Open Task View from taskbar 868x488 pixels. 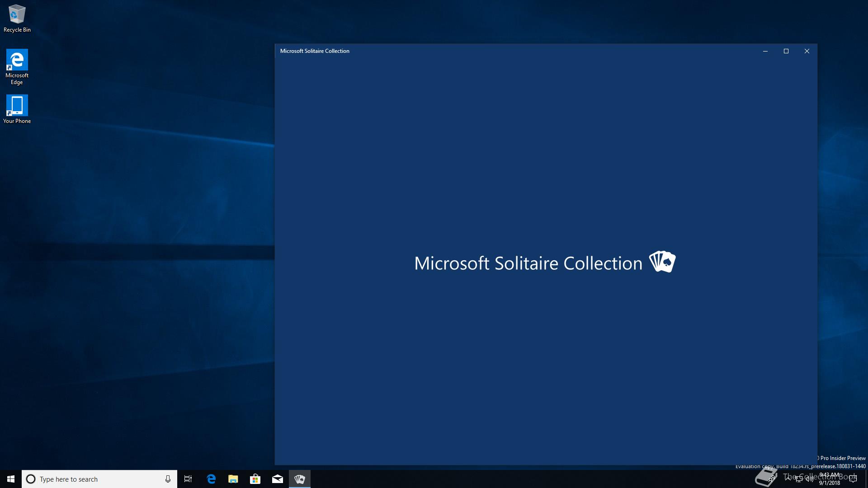click(188, 479)
